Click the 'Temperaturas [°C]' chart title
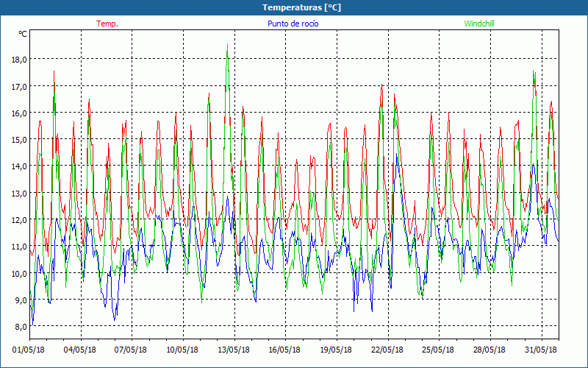Screen dimensions: 588x368 [x=301, y=7]
